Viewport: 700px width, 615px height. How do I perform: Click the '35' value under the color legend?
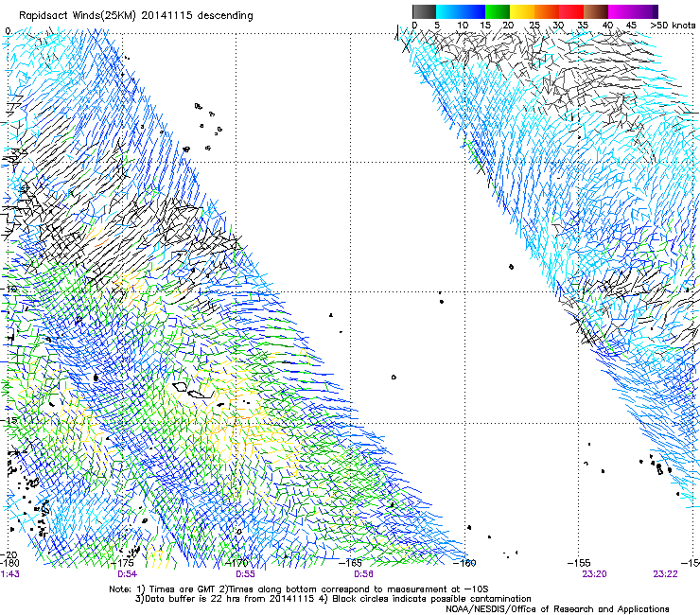coord(583,26)
